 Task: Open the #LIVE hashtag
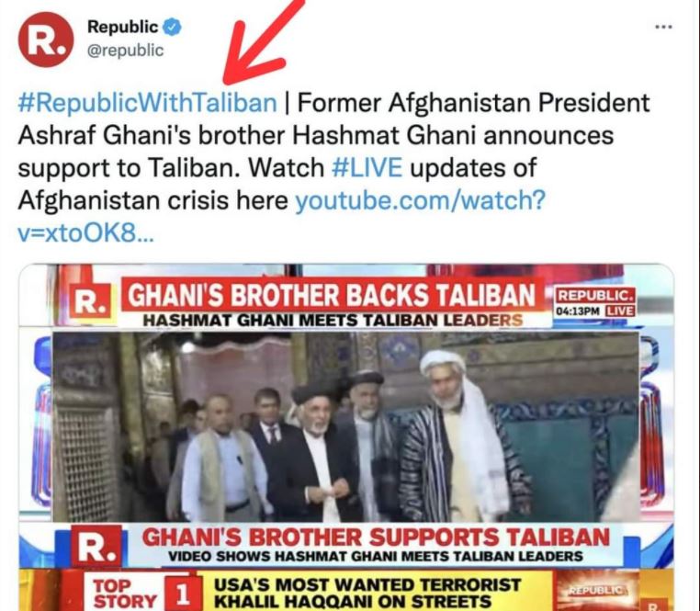[x=367, y=168]
